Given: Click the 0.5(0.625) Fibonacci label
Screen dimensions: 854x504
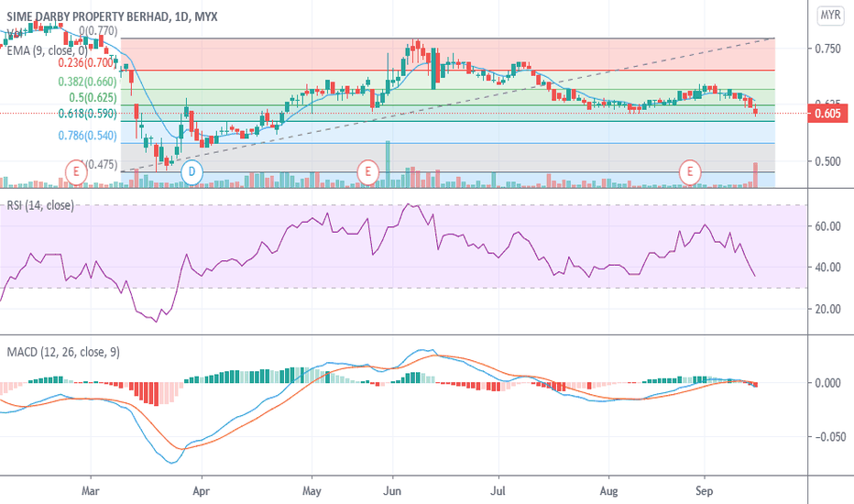Looking at the screenshot, I should [93, 97].
